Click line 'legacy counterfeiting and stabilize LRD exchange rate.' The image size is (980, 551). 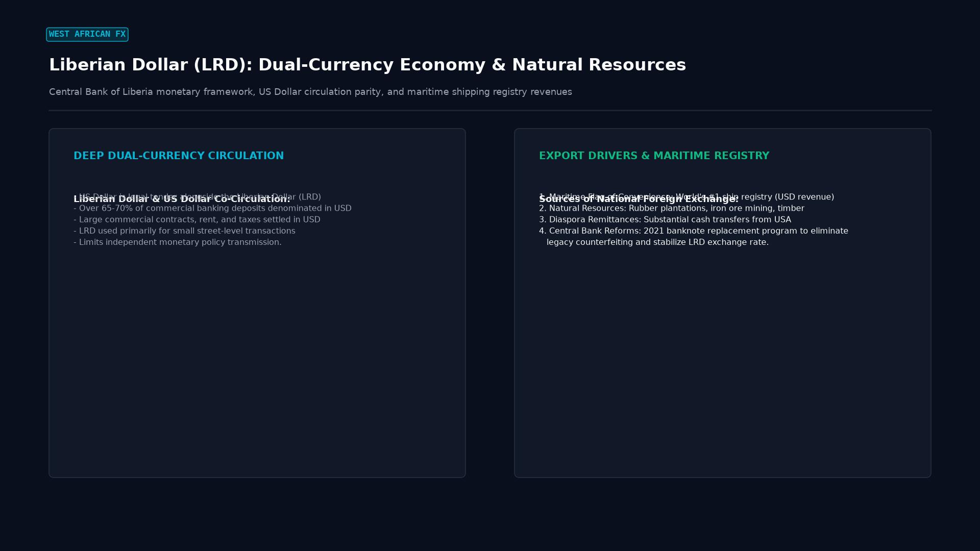pyautogui.click(x=657, y=242)
